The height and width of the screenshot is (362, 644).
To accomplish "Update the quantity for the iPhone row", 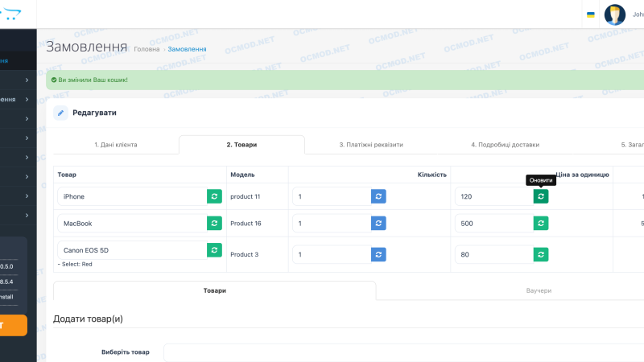I will tap(378, 196).
